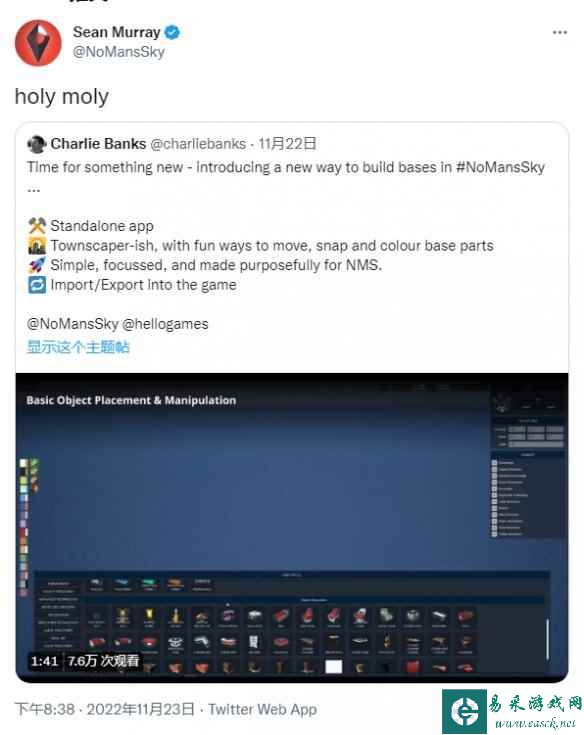Open the 2022年11月23日 timestamp link

(141, 709)
